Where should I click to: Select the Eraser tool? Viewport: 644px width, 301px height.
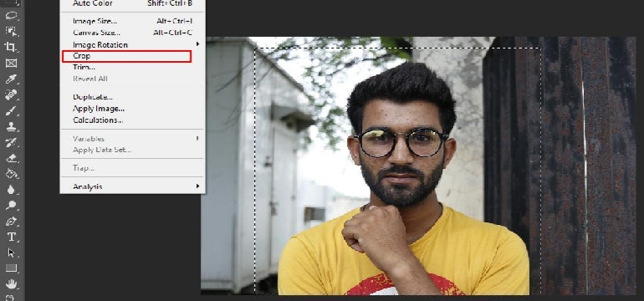[x=12, y=158]
